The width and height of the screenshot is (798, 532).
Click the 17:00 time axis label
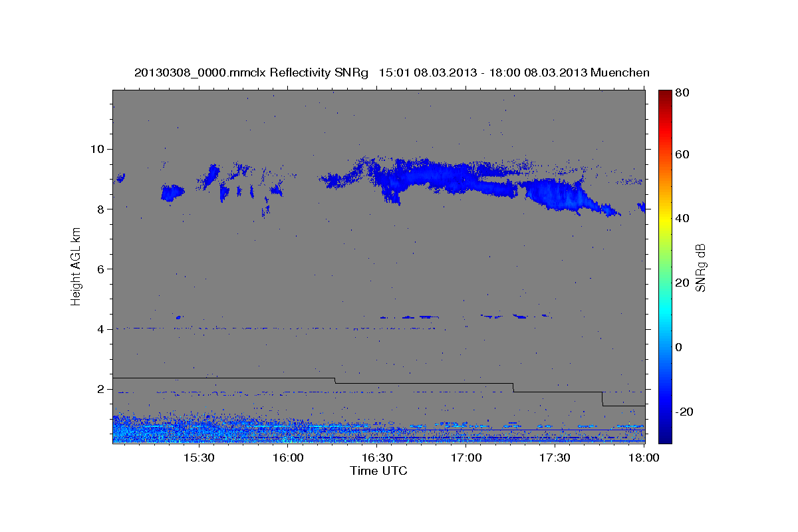465,458
